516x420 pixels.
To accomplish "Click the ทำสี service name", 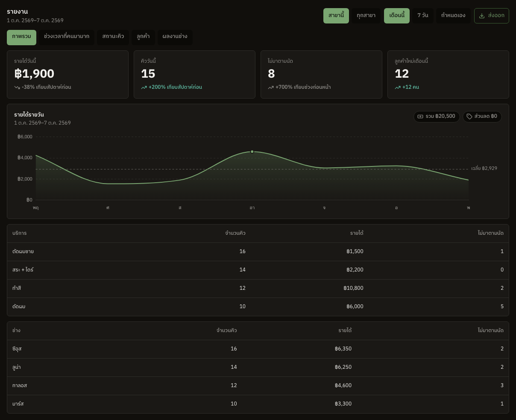I will [x=17, y=288].
